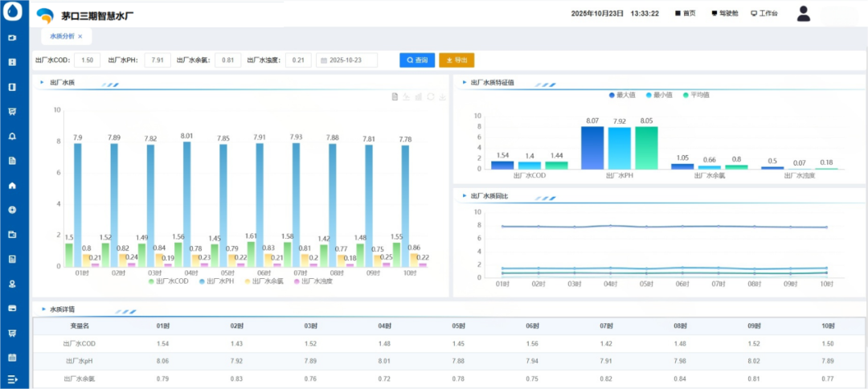Click table cell 7.98

click(680, 362)
